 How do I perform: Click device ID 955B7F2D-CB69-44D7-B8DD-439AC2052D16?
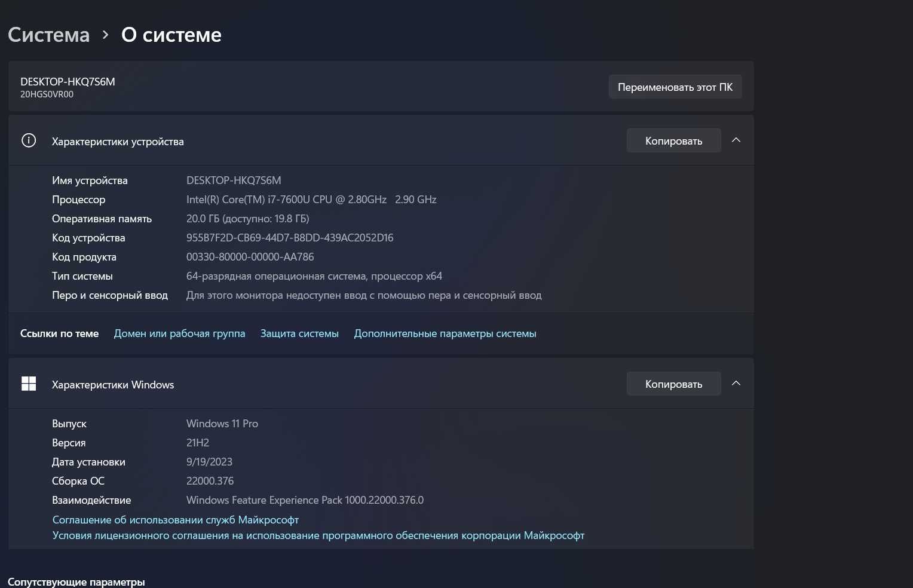(x=290, y=238)
